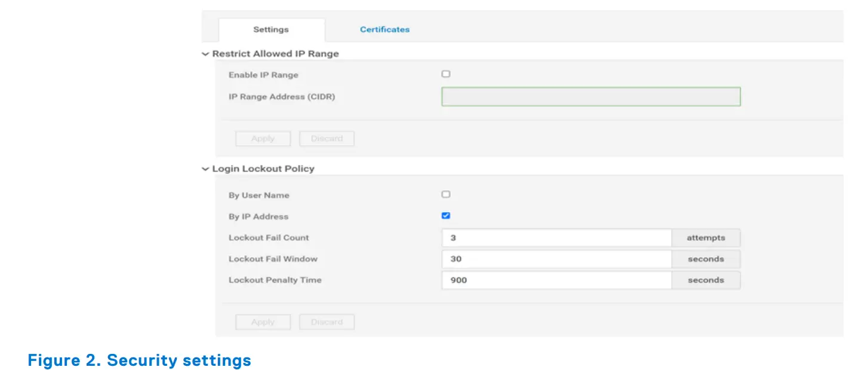Click the Lockout Fail Window field
Image resolution: width=868 pixels, height=370 pixels.
[x=555, y=259]
